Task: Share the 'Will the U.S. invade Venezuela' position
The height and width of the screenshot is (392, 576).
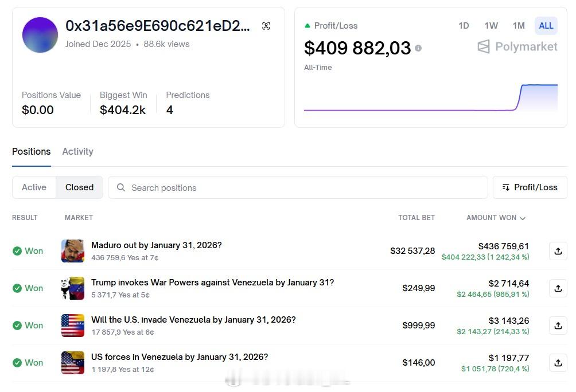Action: (558, 326)
